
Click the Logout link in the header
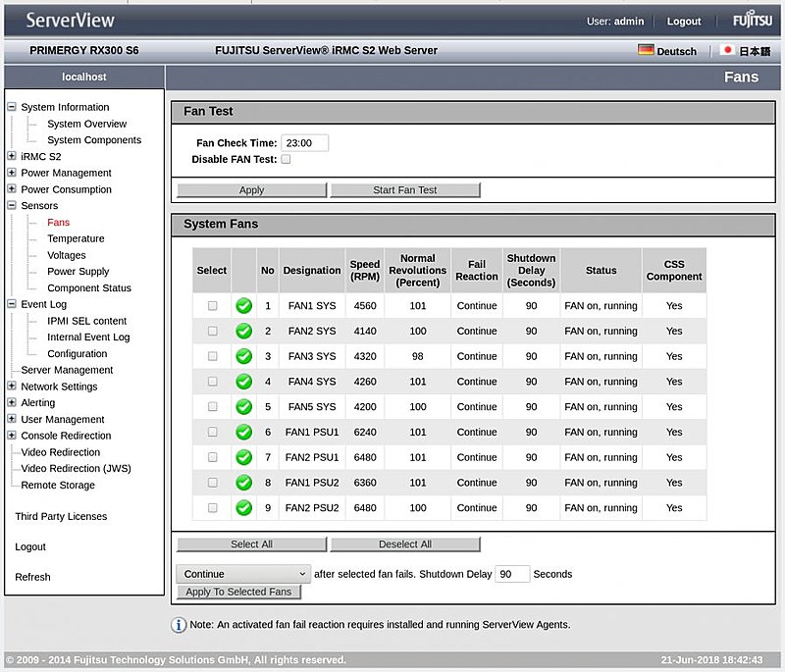(684, 22)
